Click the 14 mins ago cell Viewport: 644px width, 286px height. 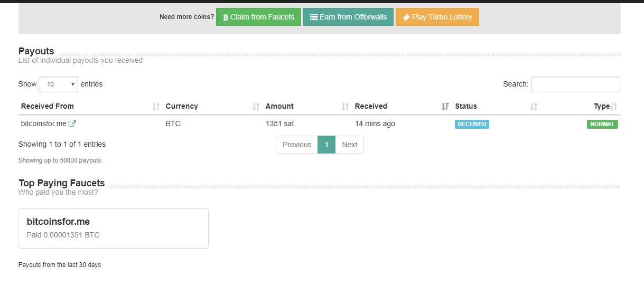point(375,123)
